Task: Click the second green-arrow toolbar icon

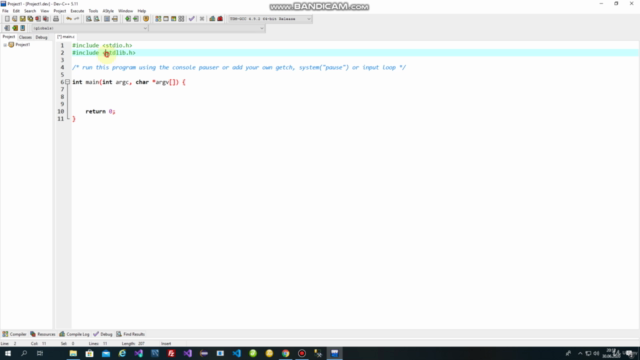Action: tap(136, 19)
